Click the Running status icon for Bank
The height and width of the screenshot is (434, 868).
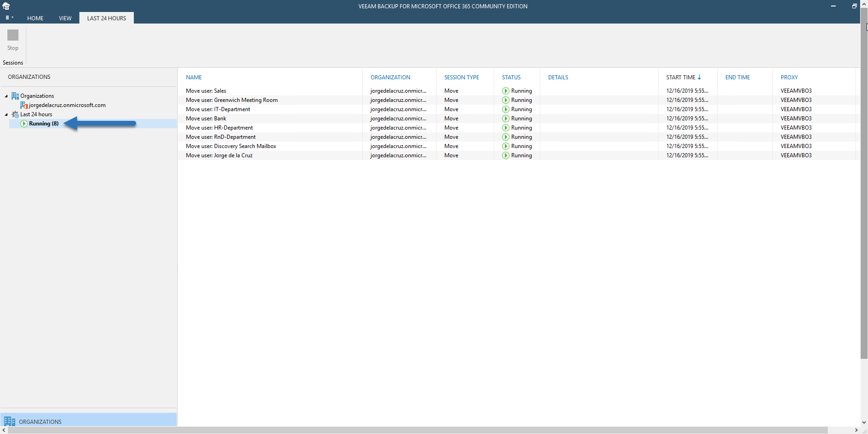(x=506, y=119)
